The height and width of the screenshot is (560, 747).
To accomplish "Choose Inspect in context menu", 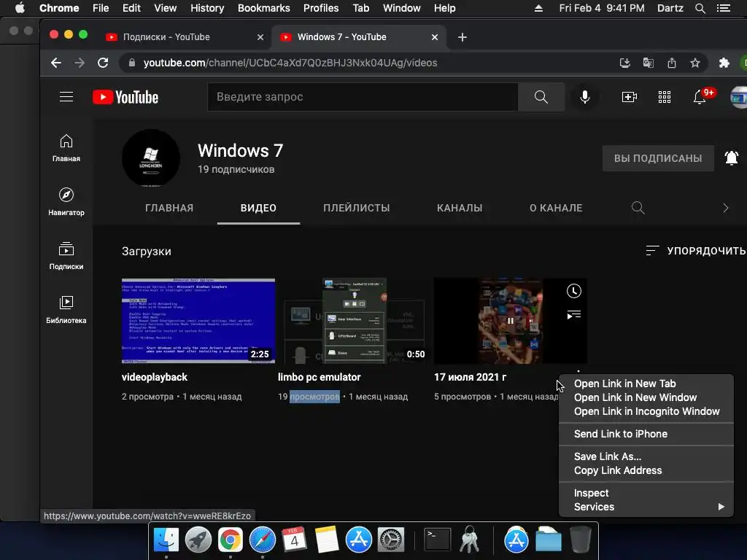I will point(646,493).
